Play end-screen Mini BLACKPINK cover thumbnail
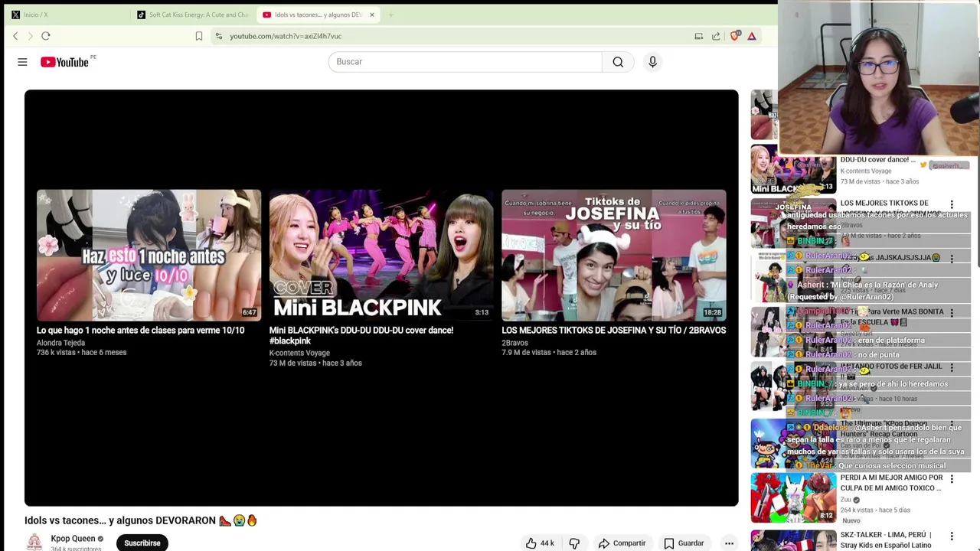 click(381, 255)
